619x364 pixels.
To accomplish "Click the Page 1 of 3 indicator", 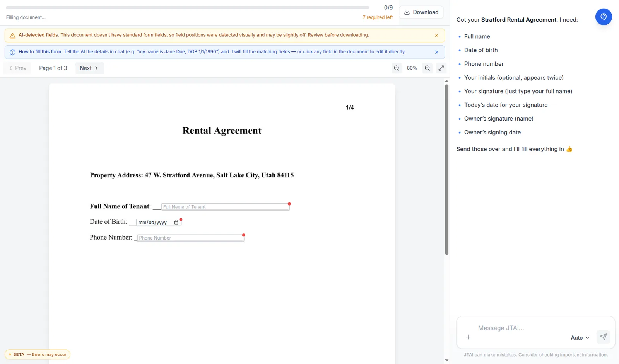I will [x=53, y=68].
